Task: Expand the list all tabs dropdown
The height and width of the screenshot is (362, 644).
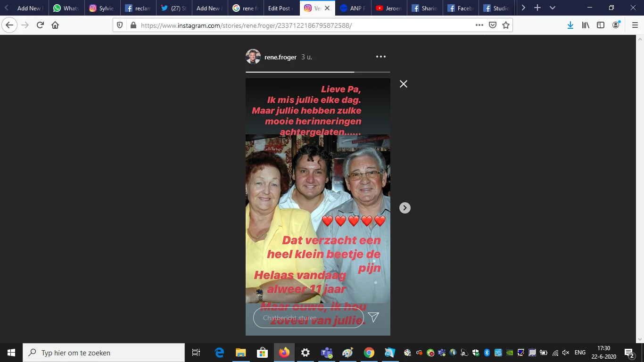Action: (x=553, y=8)
